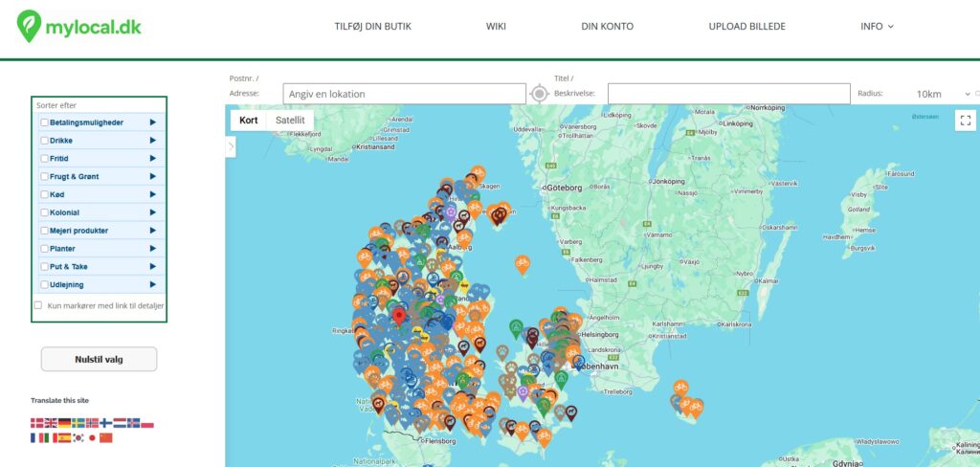This screenshot has height=467, width=980.
Task: Translate site with the German flag
Action: tap(65, 423)
